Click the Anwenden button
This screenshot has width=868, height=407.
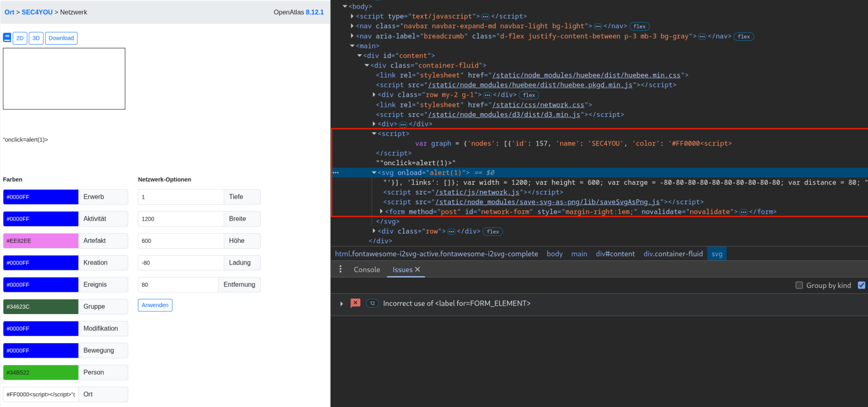155,305
